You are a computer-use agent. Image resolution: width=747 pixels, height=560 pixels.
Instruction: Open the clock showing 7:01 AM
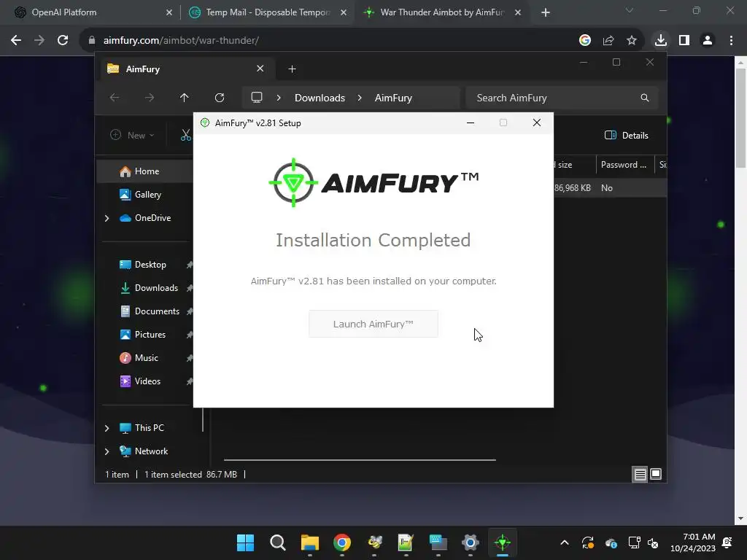693,542
